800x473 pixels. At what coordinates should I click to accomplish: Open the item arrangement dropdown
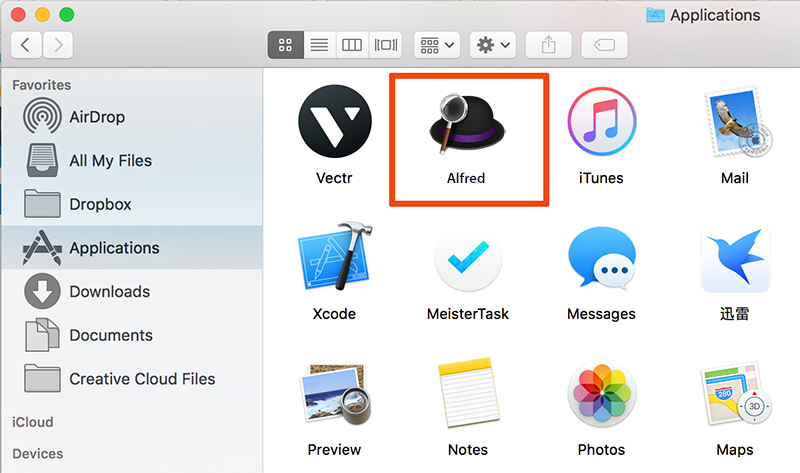[437, 45]
